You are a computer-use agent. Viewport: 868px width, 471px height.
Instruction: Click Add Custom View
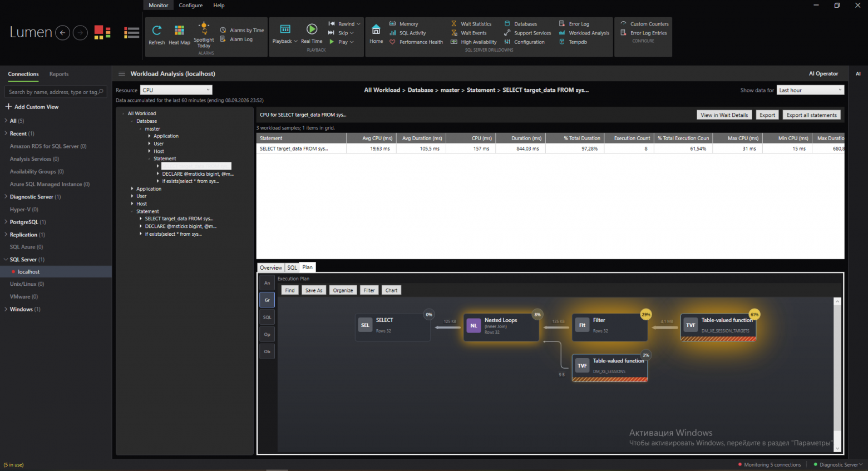click(x=32, y=107)
